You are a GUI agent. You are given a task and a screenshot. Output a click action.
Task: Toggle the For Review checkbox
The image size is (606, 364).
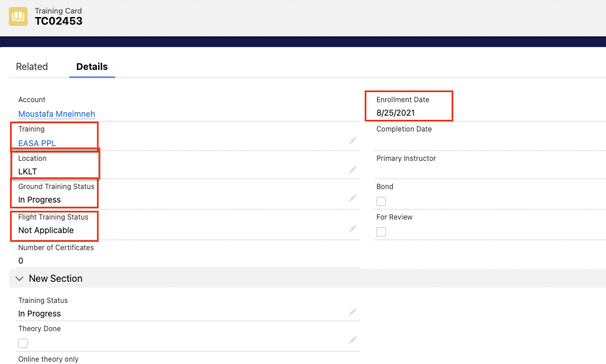coord(381,232)
